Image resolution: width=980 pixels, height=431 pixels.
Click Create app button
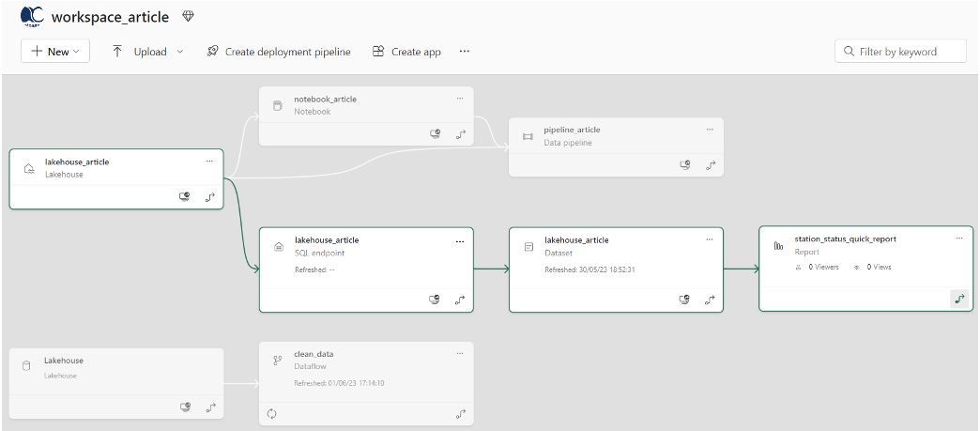406,52
